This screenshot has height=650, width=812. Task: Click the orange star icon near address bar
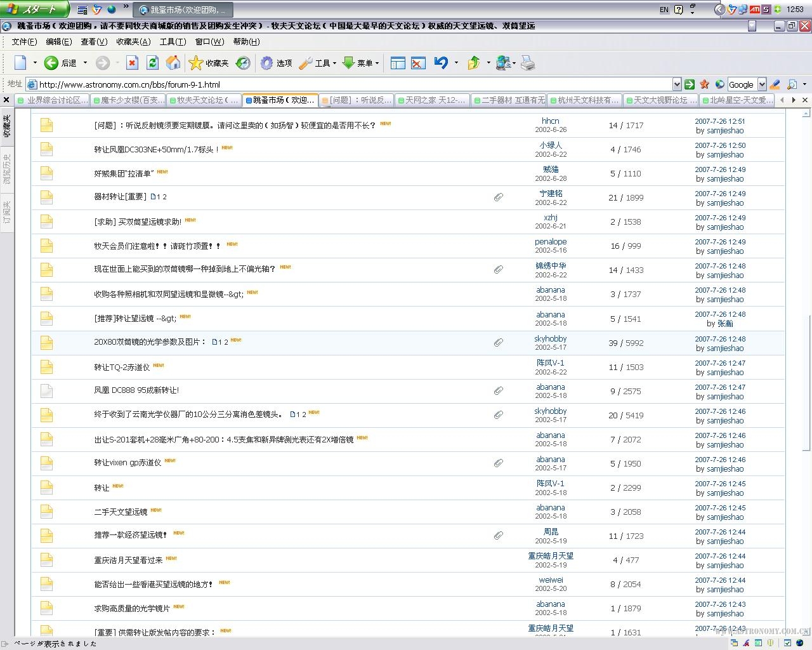coord(704,84)
